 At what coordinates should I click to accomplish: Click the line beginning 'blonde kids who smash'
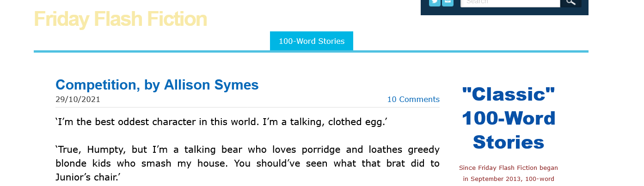[247, 163]
